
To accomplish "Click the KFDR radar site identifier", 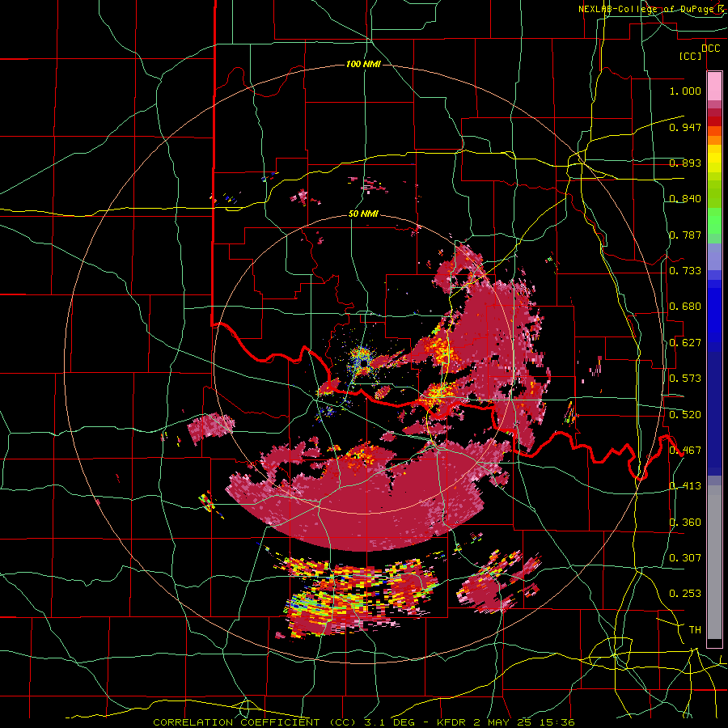I will point(453,722).
